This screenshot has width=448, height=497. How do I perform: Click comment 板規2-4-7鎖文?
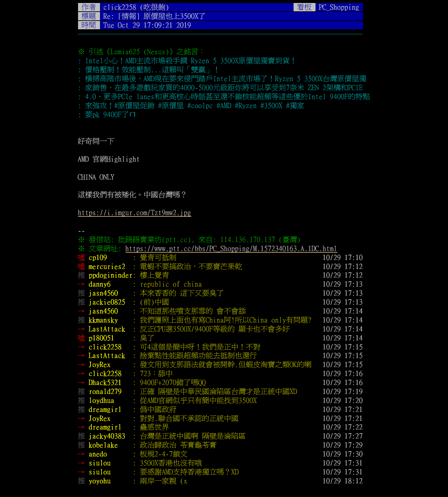point(163,454)
